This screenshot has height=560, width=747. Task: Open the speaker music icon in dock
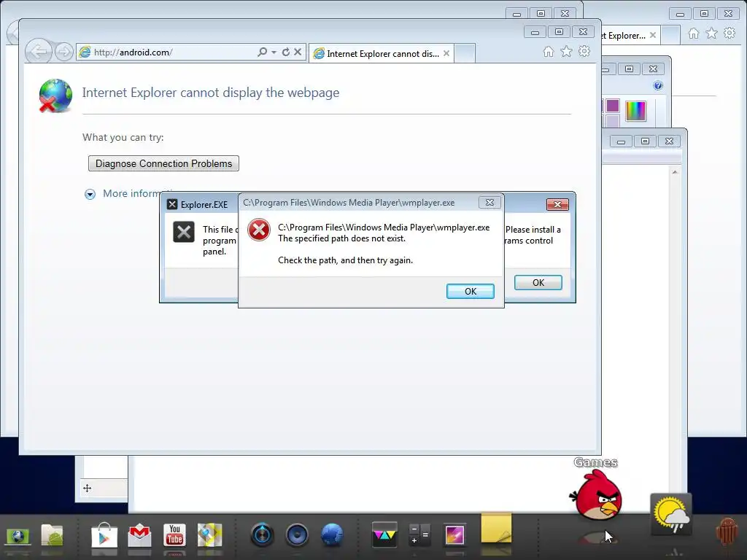pyautogui.click(x=298, y=534)
